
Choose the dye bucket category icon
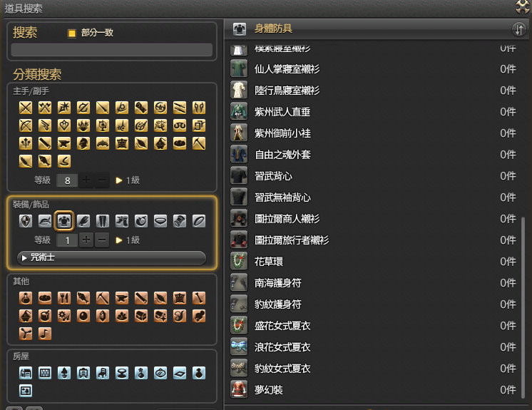pyautogui.click(x=45, y=316)
